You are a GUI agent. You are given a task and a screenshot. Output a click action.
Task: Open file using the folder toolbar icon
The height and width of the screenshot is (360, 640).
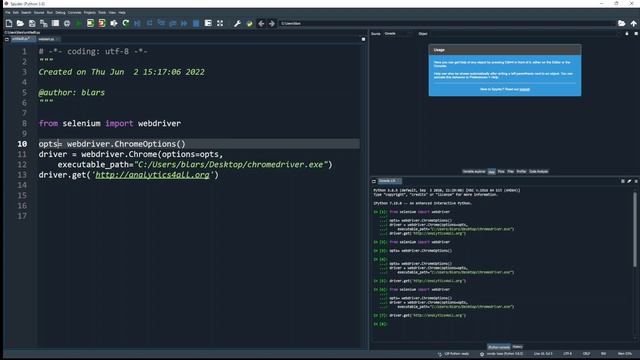(x=20, y=23)
